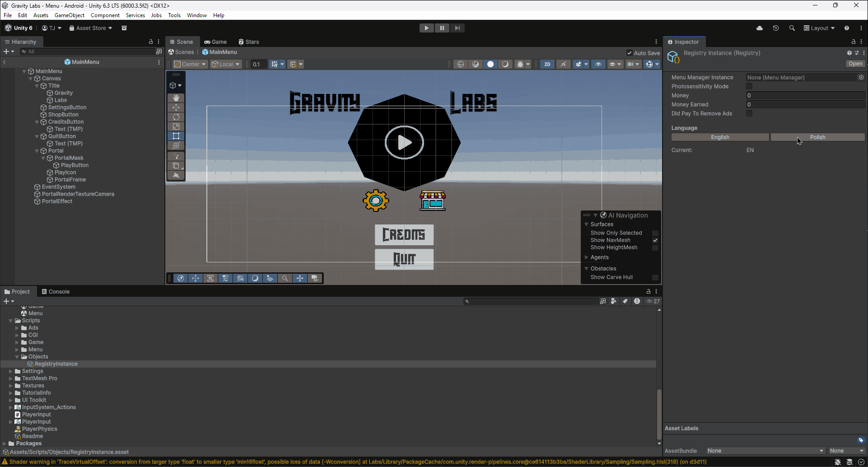Click the global Search magnifier icon
868x467 pixels.
[792, 28]
